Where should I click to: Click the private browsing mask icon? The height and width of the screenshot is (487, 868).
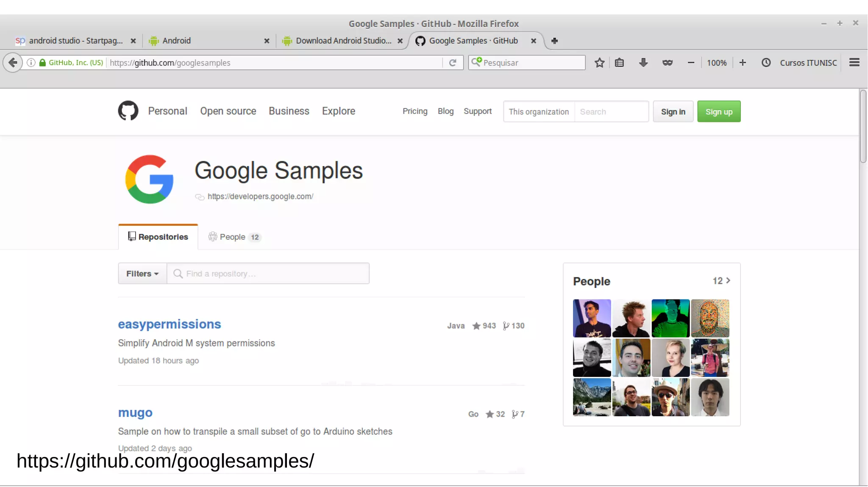click(x=667, y=63)
